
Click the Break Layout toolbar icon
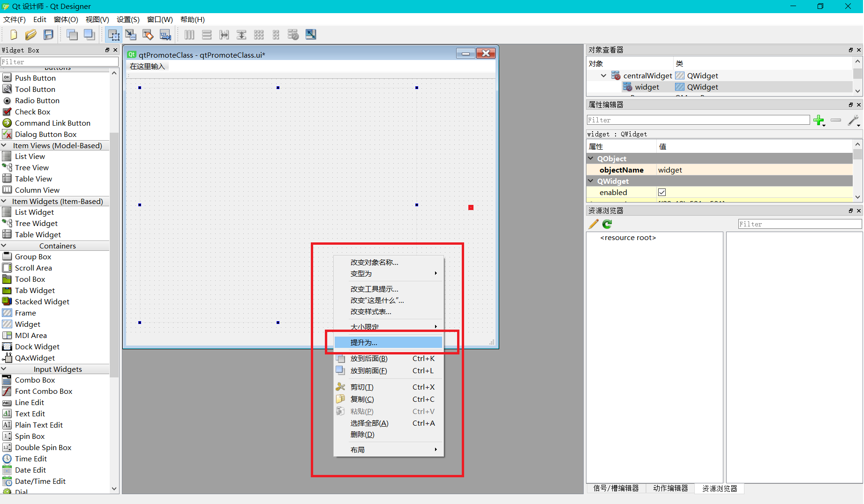click(293, 34)
